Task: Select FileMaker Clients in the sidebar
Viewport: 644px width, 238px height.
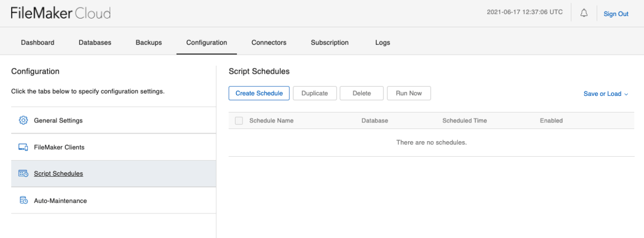Action: (x=114, y=147)
